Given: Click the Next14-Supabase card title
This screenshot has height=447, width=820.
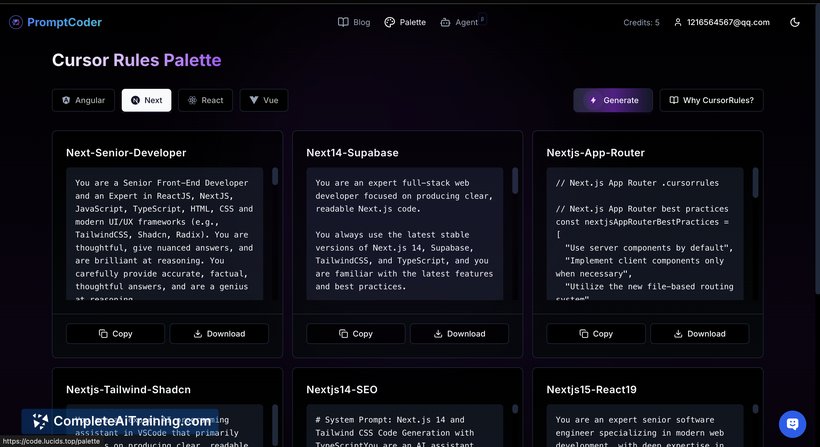Looking at the screenshot, I should point(352,153).
